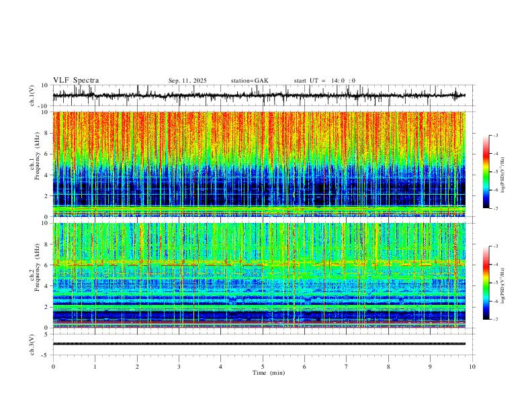The image size is (532, 411).
Task: Click time axis tick label "10"
Action: tap(472, 367)
